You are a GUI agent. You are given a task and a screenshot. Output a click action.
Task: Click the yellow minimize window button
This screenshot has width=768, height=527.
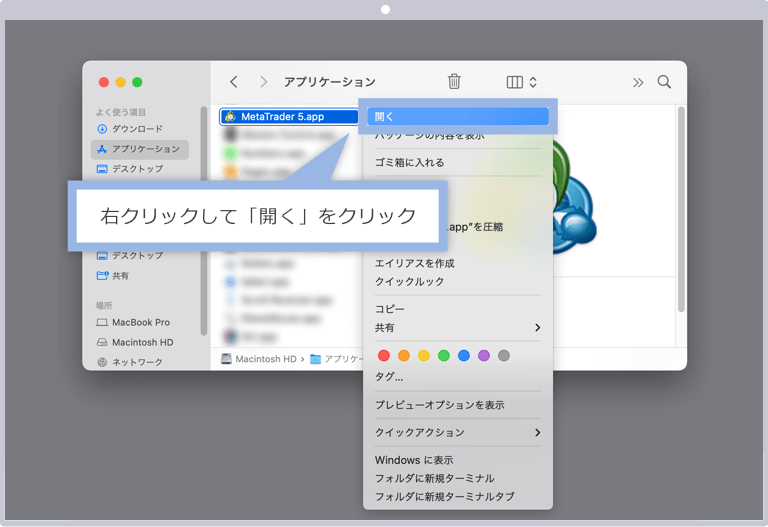(x=120, y=82)
